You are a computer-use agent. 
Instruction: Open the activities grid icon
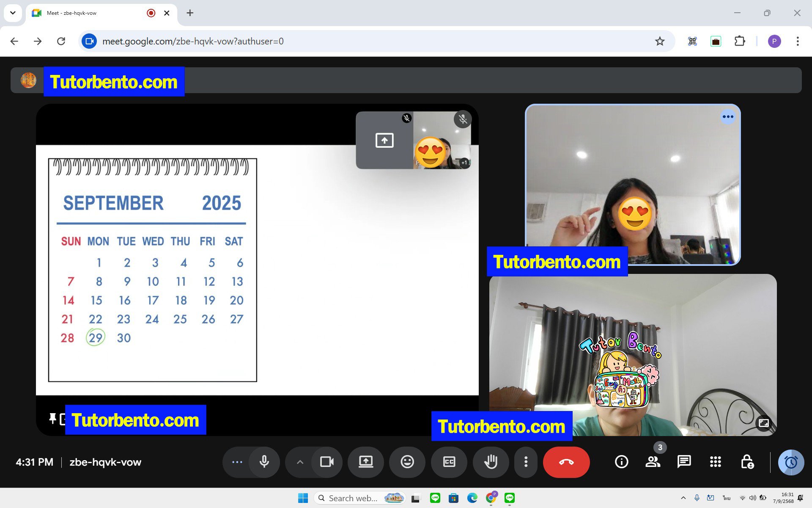[x=715, y=462]
